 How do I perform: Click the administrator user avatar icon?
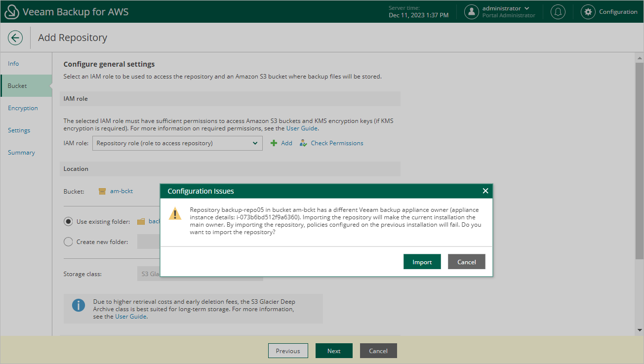(x=472, y=12)
